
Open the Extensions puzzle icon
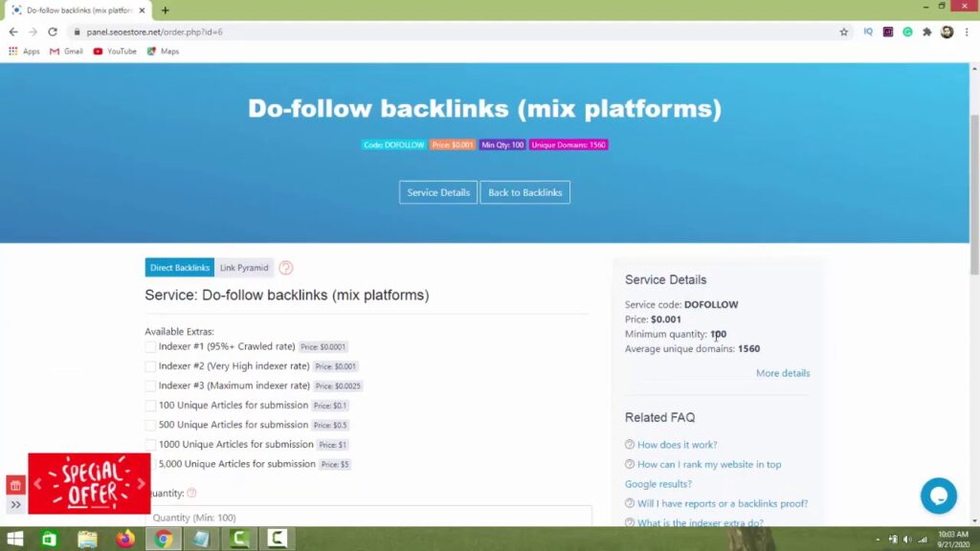pos(927,32)
